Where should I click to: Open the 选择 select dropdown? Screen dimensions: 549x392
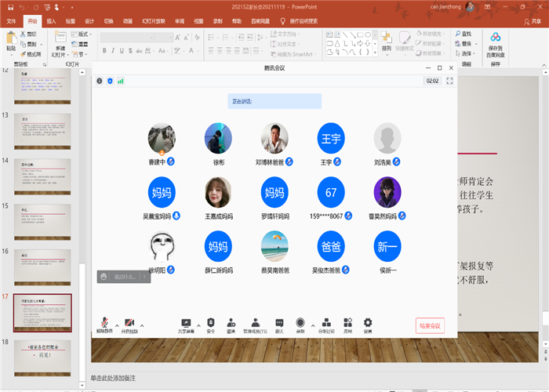pos(464,53)
